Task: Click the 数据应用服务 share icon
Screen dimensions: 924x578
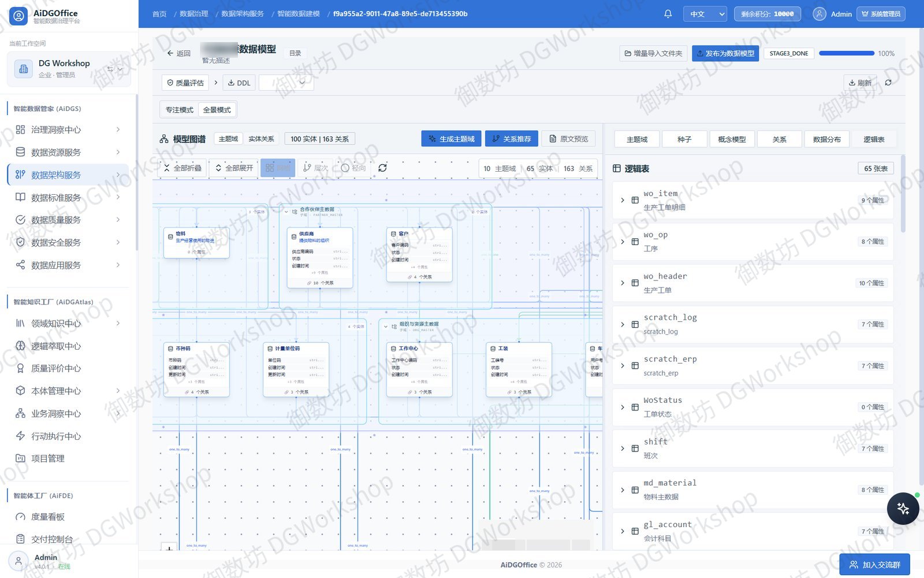Action: (20, 265)
